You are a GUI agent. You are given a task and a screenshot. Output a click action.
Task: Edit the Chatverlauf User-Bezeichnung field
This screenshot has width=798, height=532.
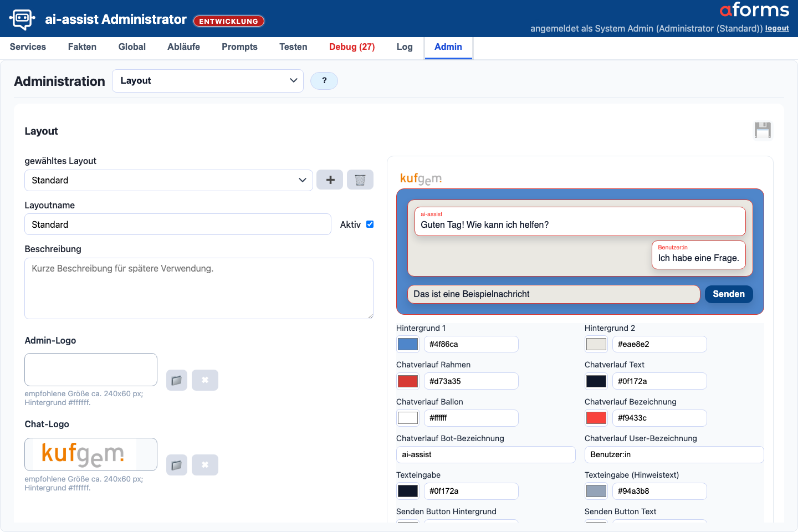point(674,454)
